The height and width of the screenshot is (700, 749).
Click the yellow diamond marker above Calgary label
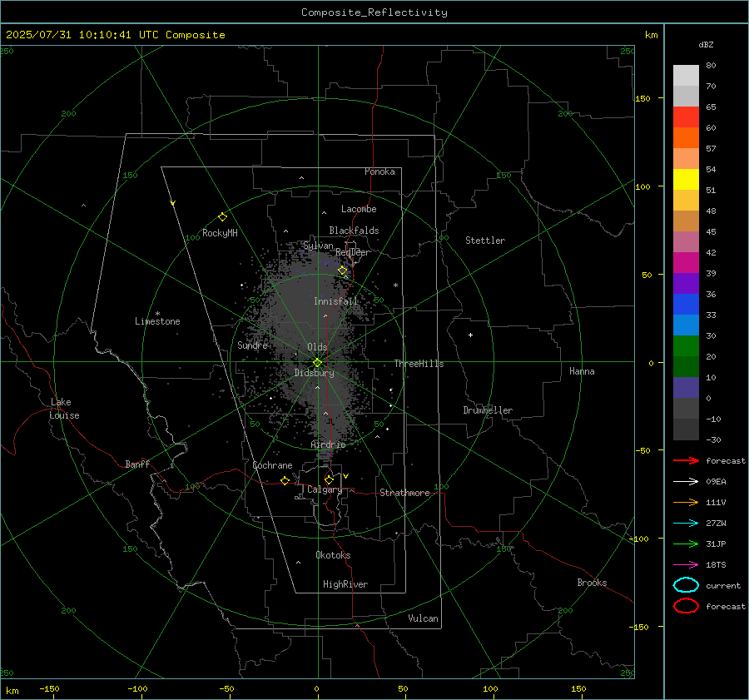coord(329,479)
